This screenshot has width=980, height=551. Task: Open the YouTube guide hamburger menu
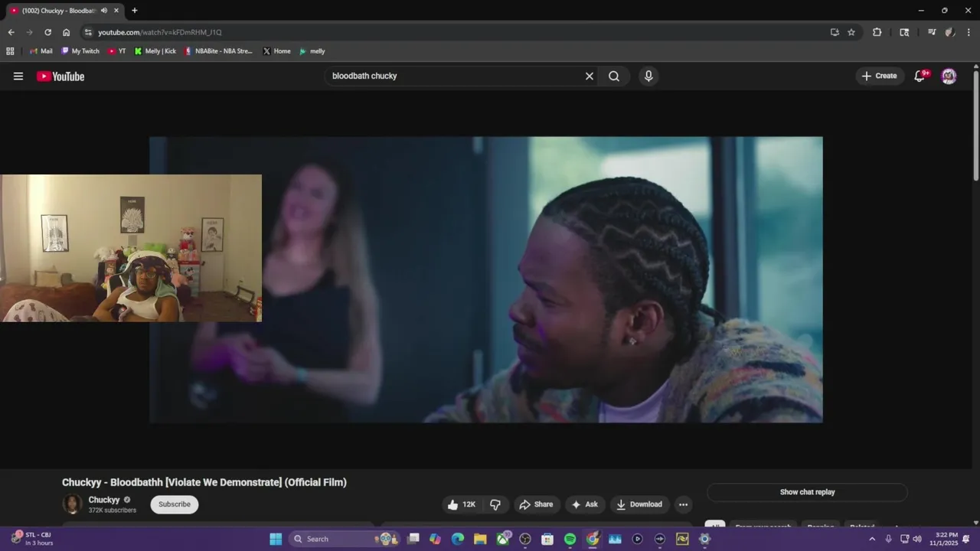pyautogui.click(x=18, y=76)
